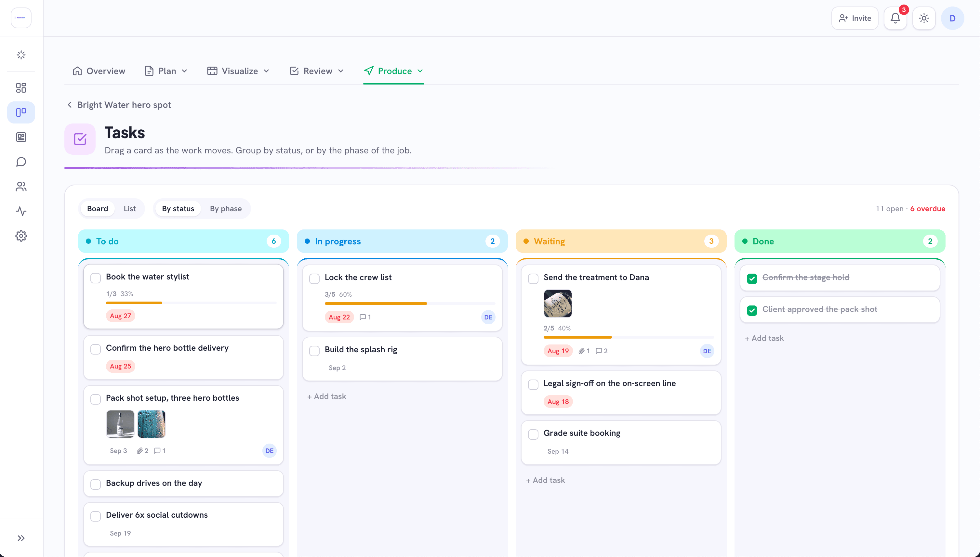Go back to Bright Water hero spot
The height and width of the screenshot is (557, 980).
pos(124,105)
